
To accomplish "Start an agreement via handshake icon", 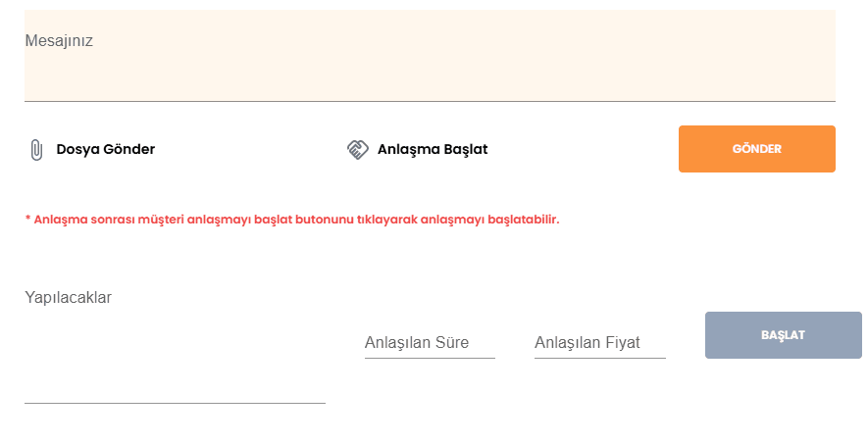I will (x=357, y=150).
